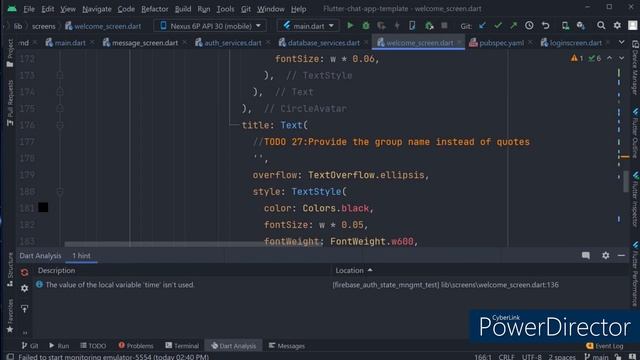Viewport: 640px width, 360px height.
Task: Open the Navigate menu
Action: (x=97, y=9)
